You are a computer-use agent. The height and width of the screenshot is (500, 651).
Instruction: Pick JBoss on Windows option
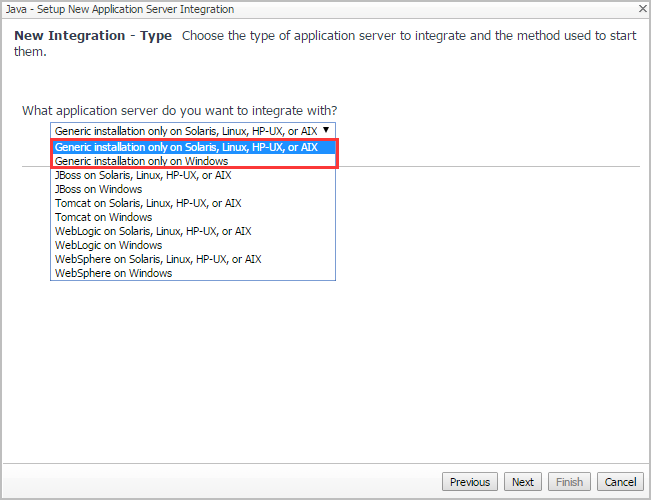point(99,189)
